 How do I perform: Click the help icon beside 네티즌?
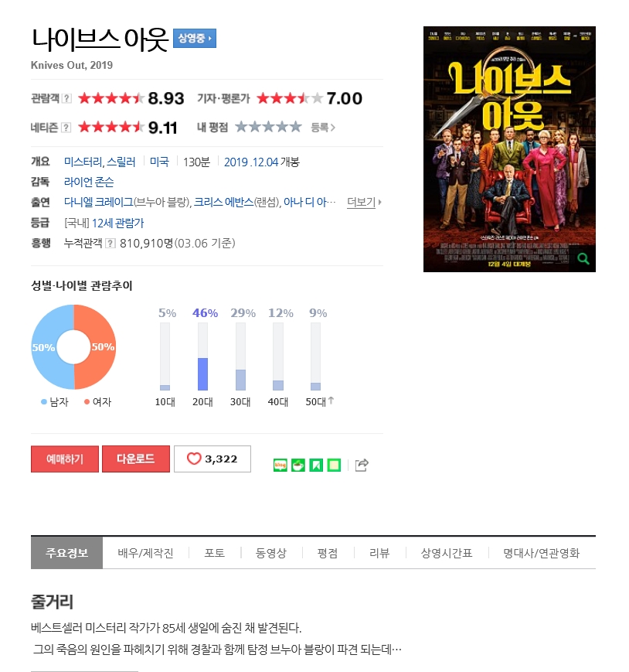coord(66,128)
